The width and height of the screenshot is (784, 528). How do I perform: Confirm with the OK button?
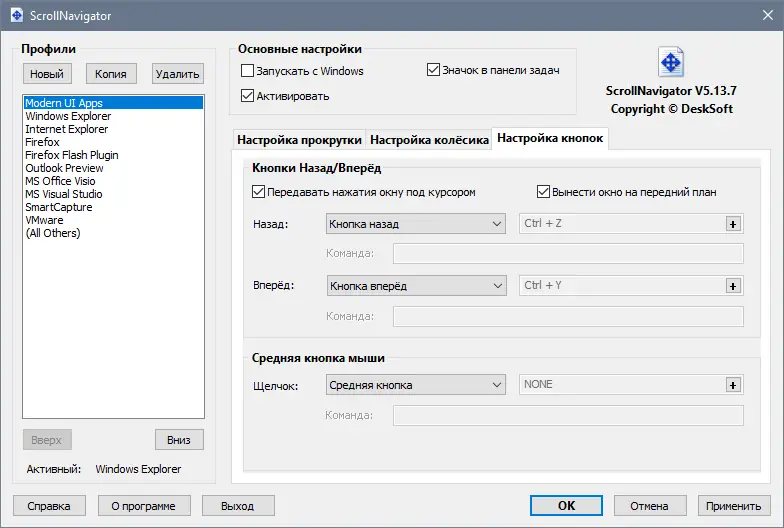(566, 506)
